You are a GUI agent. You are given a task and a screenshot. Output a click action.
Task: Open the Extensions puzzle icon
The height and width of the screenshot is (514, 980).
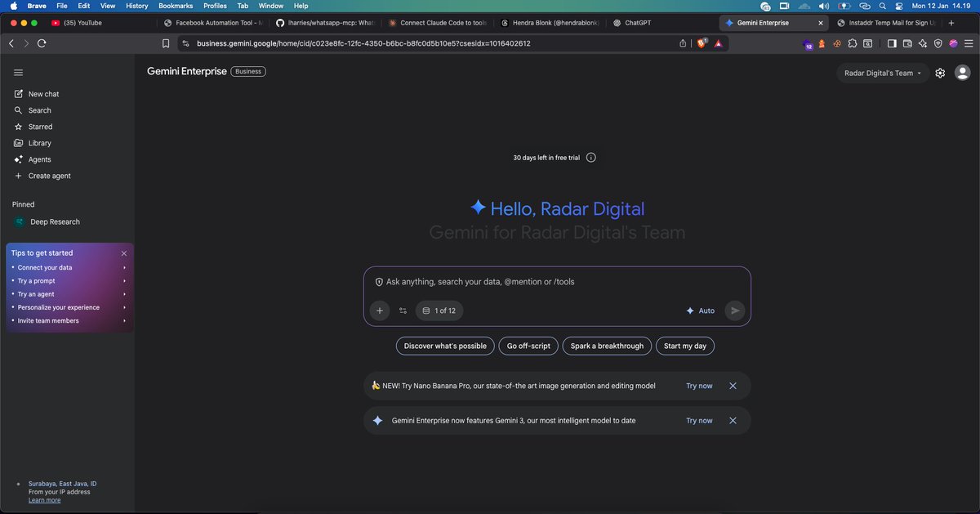click(853, 43)
